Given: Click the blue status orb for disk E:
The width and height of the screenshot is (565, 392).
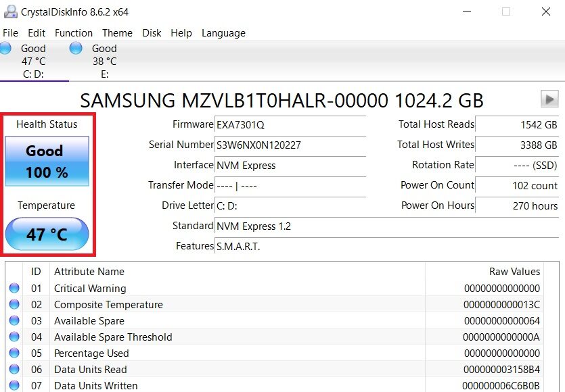Looking at the screenshot, I should click(x=76, y=48).
